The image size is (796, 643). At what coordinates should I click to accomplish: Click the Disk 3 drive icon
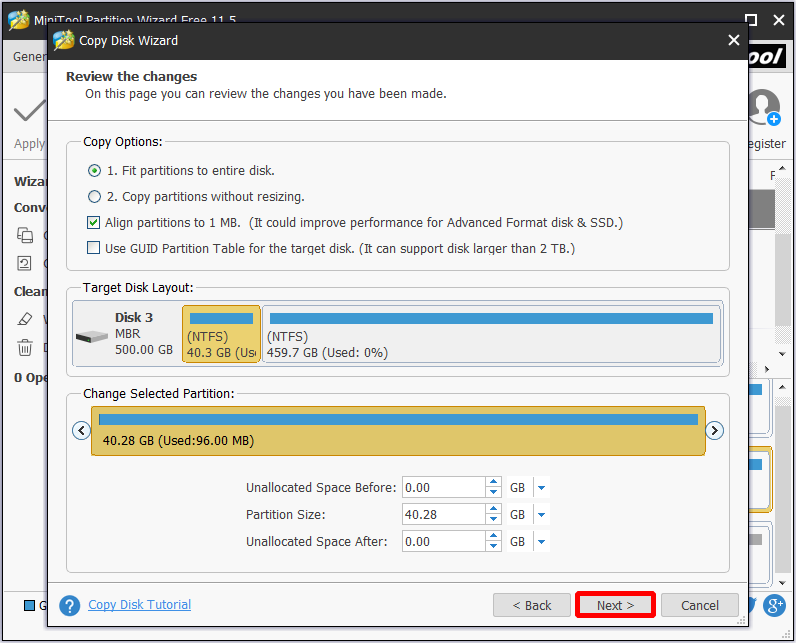tap(91, 336)
